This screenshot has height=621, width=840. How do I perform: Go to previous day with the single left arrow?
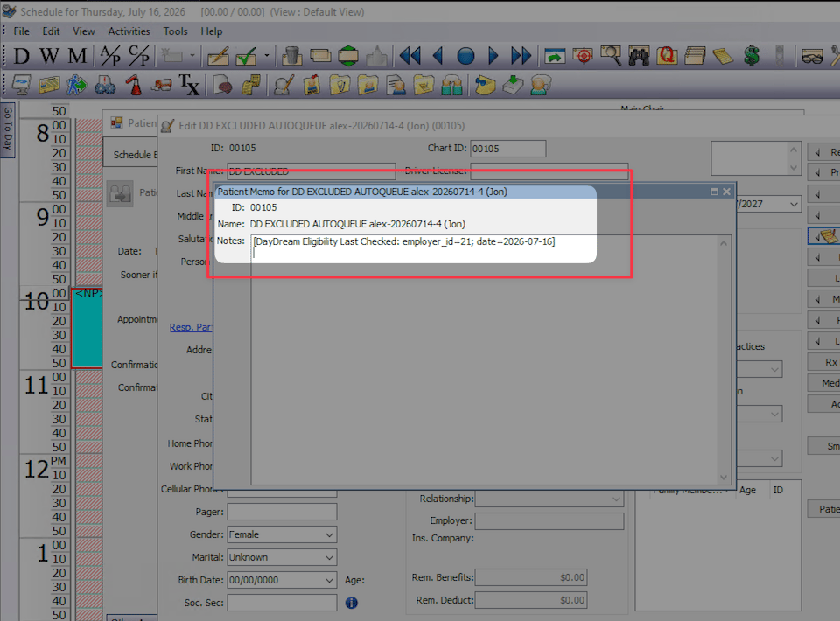[x=437, y=56]
